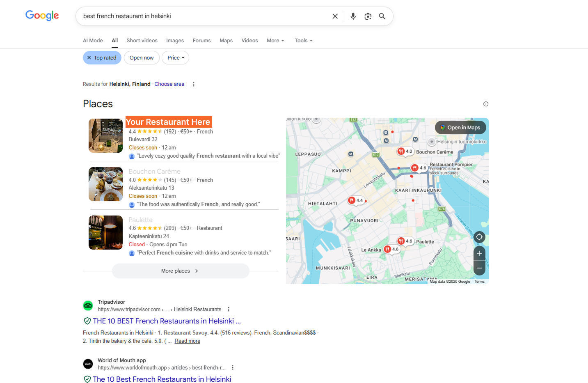Image resolution: width=588 pixels, height=383 pixels.
Task: Click the Google logo
Action: [42, 15]
